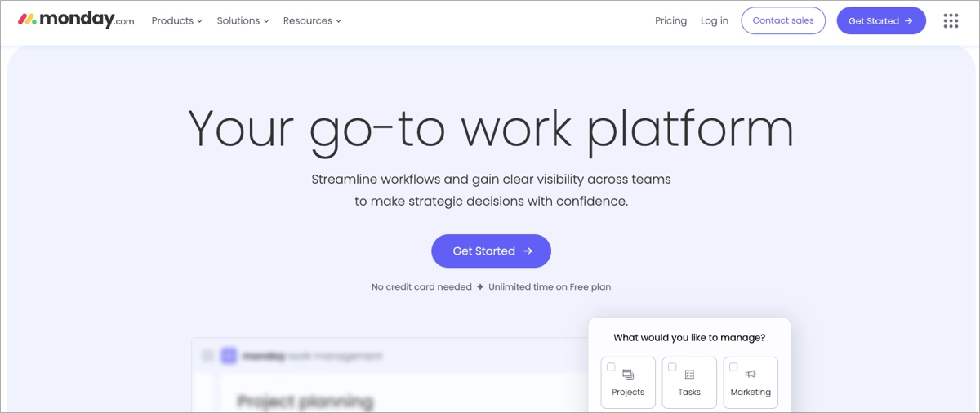Screen dimensions: 980x413
Task: Click the Tasks checklist icon
Action: (x=689, y=375)
